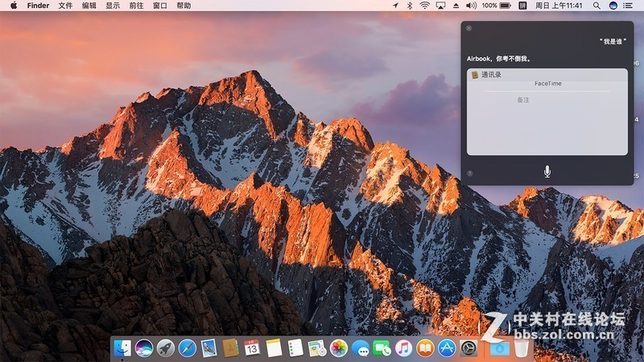644x362 pixels.
Task: Close the Siri panel
Action: tap(469, 28)
